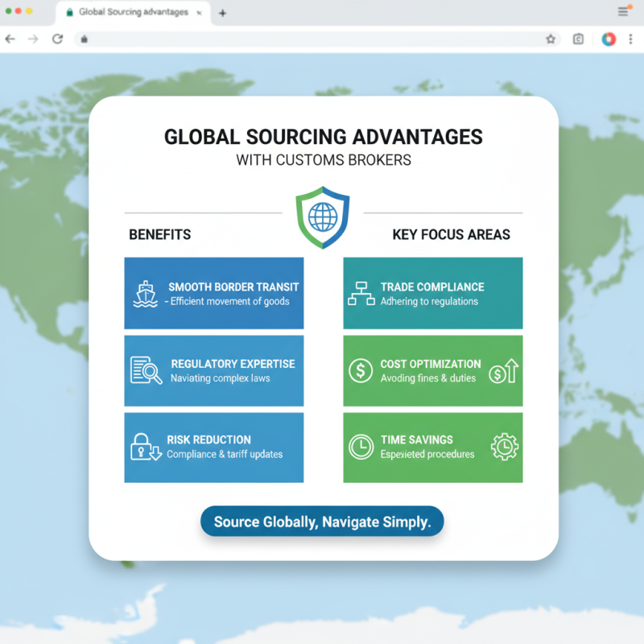Click the padlock icon on Risk Reduction
Screen dimensions: 644x644
(x=145, y=448)
